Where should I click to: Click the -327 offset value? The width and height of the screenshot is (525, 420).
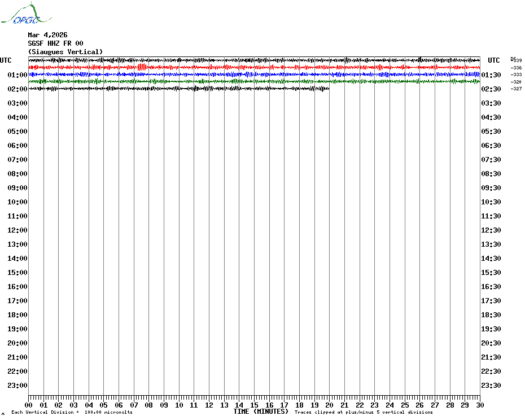[516, 89]
